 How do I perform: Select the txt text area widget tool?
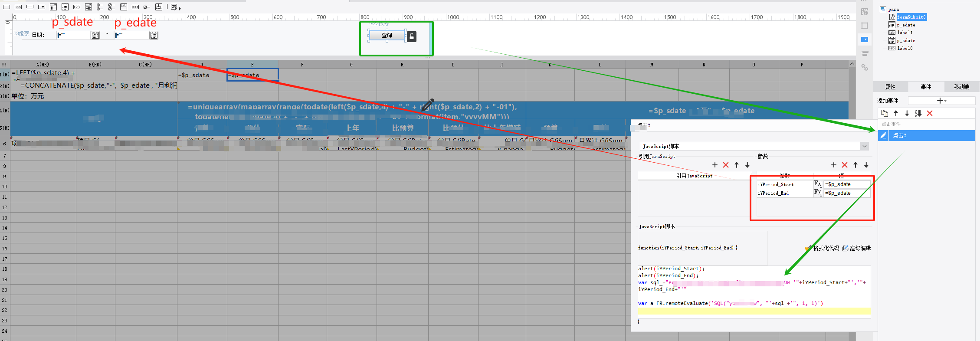tap(124, 7)
